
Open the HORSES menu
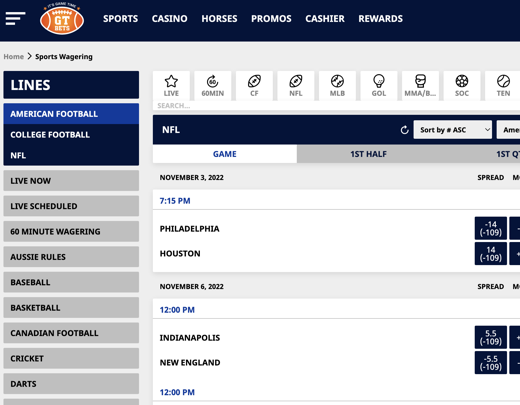[219, 19]
